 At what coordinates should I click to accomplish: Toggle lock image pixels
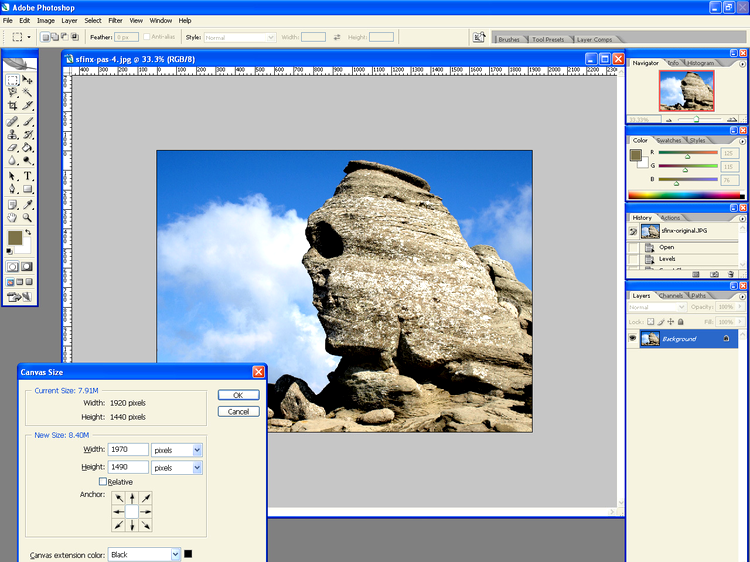661,322
